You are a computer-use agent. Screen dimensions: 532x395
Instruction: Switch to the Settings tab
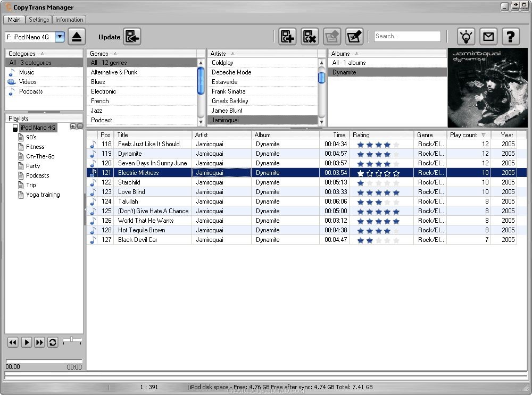click(39, 20)
